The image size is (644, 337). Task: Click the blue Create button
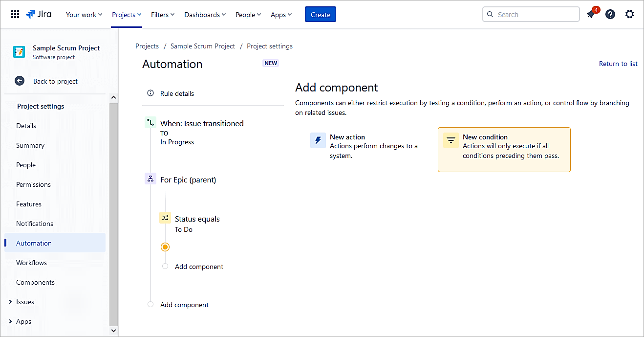pyautogui.click(x=320, y=15)
